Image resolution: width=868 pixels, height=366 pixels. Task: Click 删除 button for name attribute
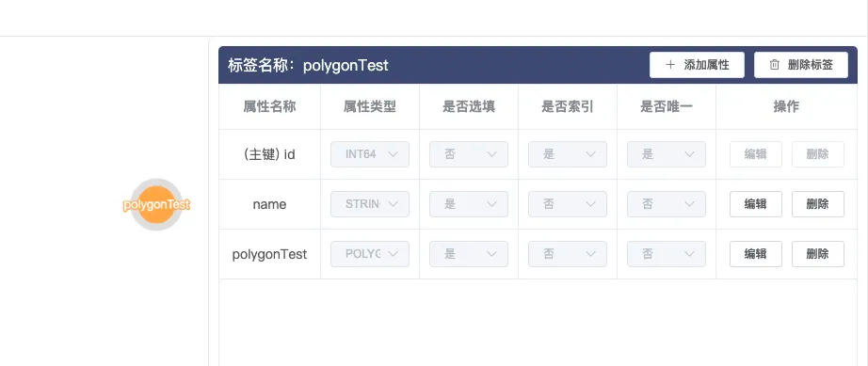(x=817, y=204)
